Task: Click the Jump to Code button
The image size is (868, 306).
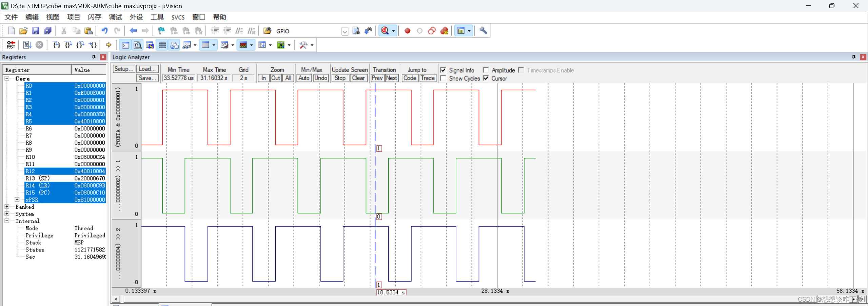Action: point(410,78)
